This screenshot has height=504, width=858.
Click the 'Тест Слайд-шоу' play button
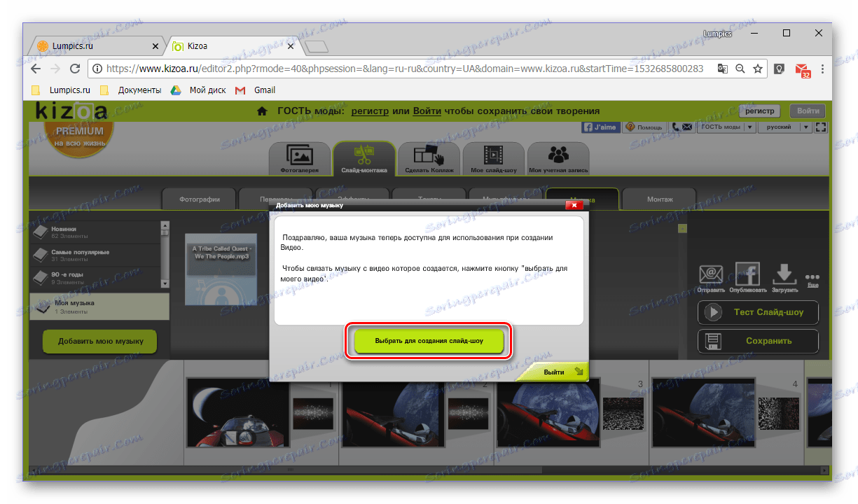[758, 312]
